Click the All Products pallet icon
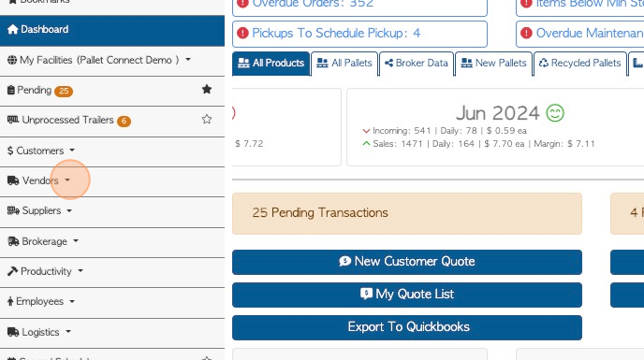 point(243,63)
